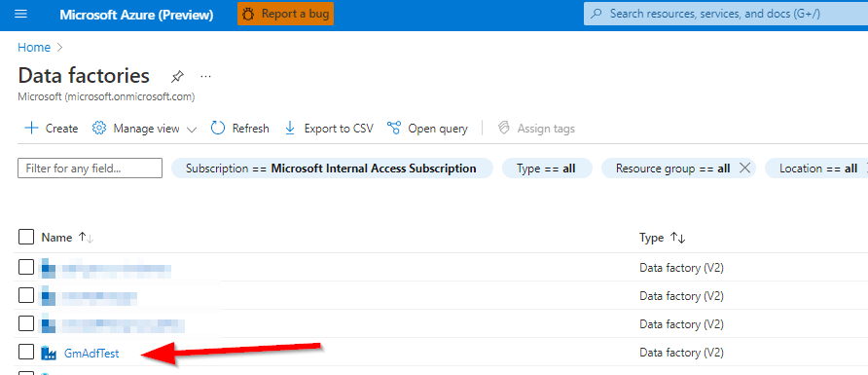Click Open query
The width and height of the screenshot is (868, 375).
(x=427, y=129)
